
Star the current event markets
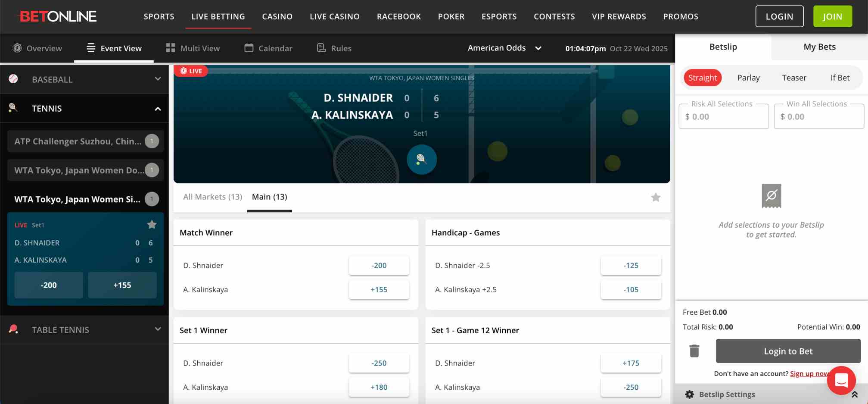pos(656,197)
